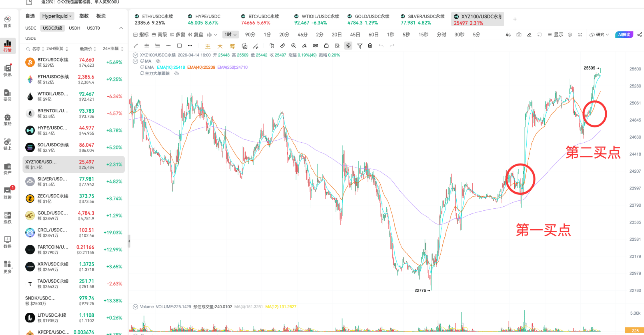Toggle visibility of 主力大单跟踪 indicator
Viewport: 644px width, 335px height.
[x=177, y=73]
